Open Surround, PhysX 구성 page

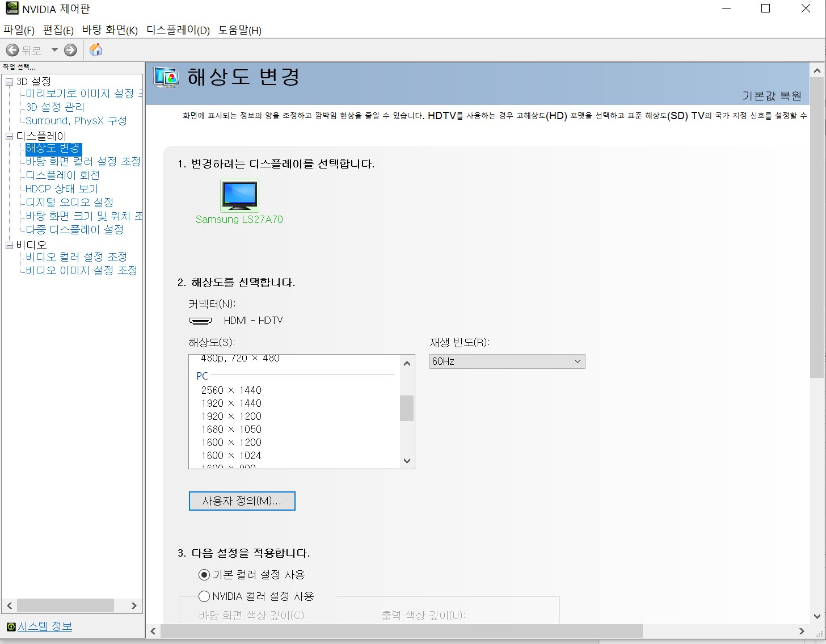tap(76, 121)
